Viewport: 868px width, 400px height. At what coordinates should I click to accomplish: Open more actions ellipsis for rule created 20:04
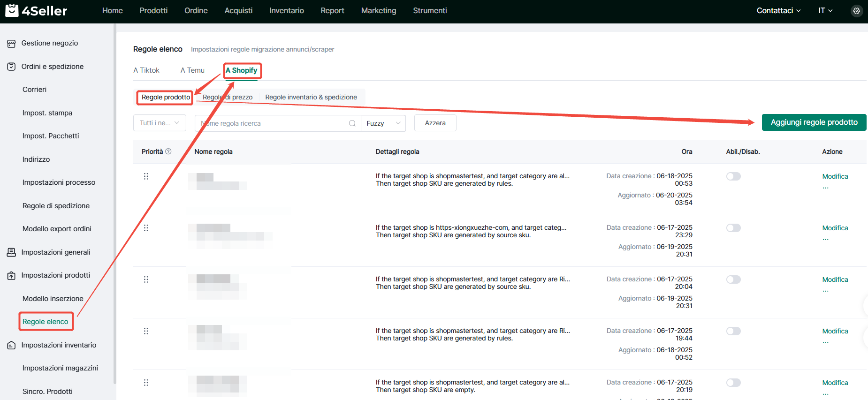tap(826, 291)
